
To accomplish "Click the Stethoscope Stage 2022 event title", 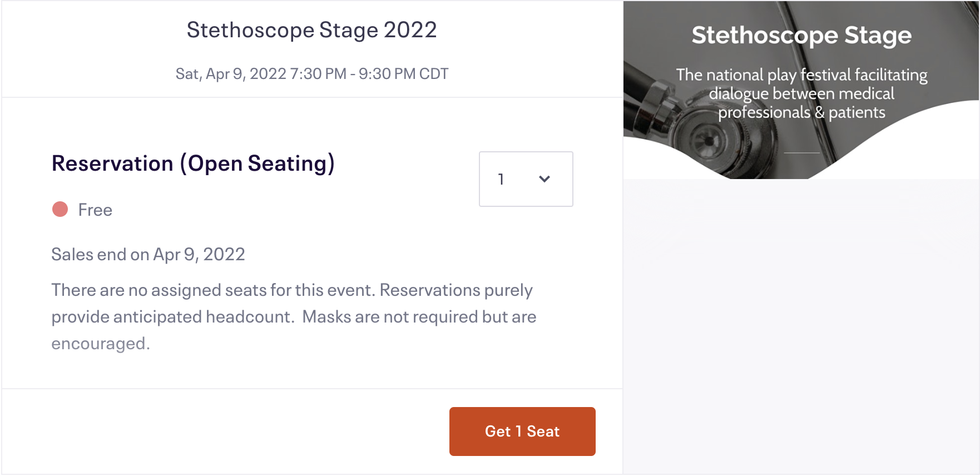I will [311, 30].
